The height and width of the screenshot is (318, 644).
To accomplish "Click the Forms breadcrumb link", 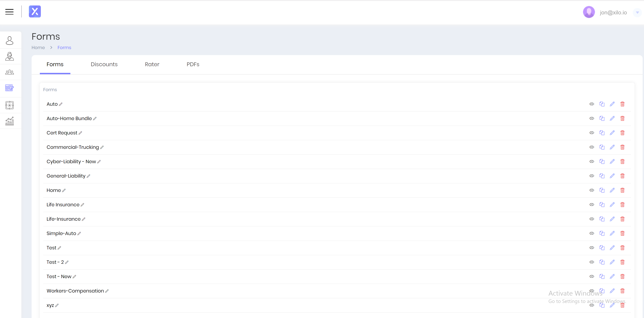I will click(64, 48).
